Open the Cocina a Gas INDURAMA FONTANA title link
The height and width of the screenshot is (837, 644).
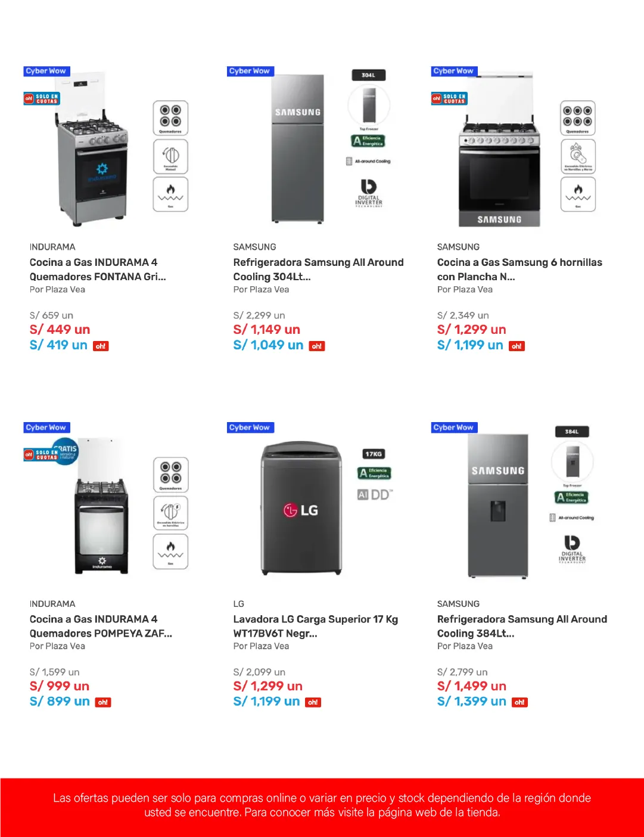pyautogui.click(x=98, y=269)
